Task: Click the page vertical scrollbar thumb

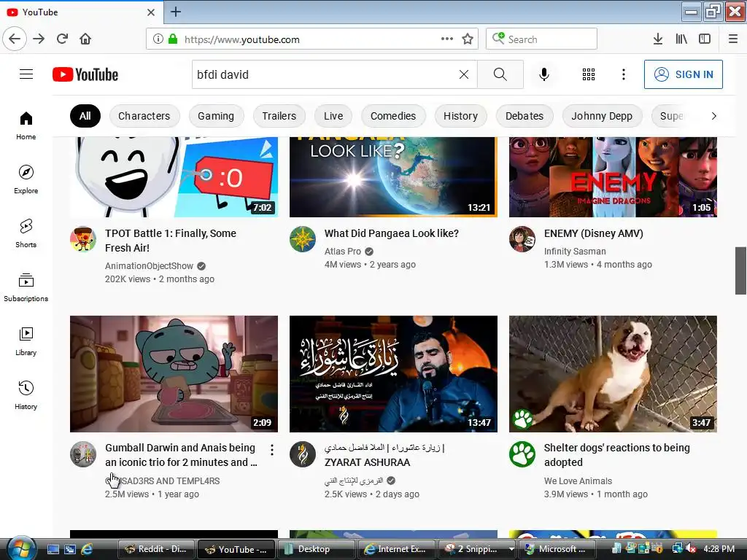Action: [740, 271]
